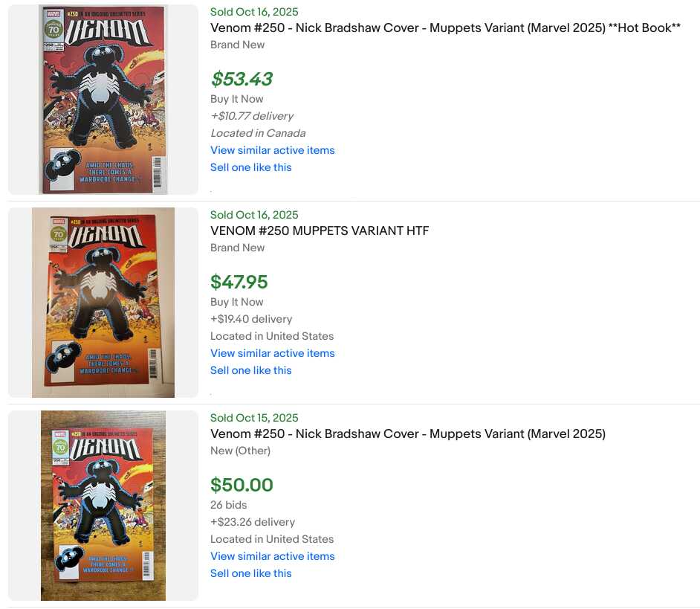Click the $50.00 sold price
The width and height of the screenshot is (700, 609).
242,485
